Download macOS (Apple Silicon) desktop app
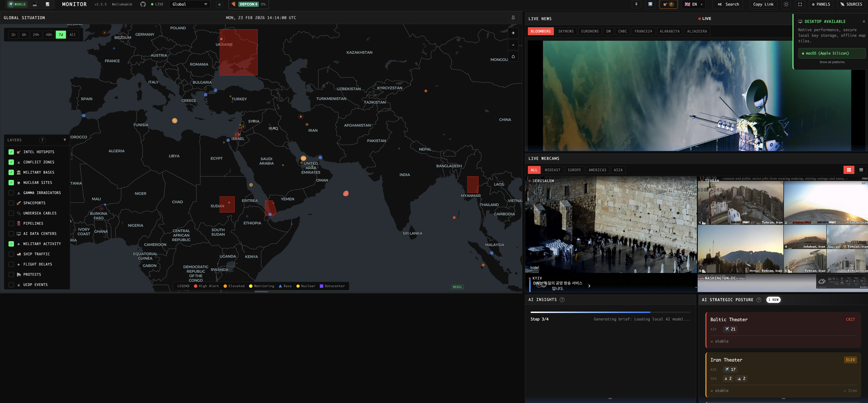Image resolution: width=868 pixels, height=403 pixels. (832, 53)
